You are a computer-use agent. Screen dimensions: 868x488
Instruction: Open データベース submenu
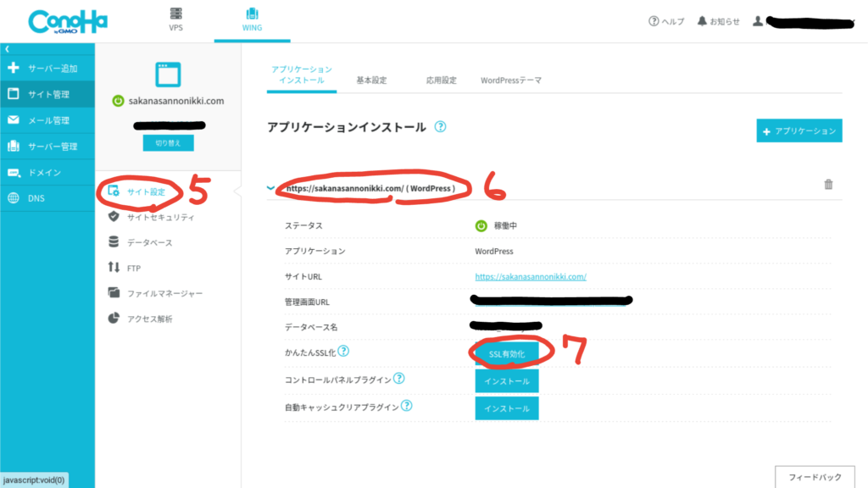[149, 242]
